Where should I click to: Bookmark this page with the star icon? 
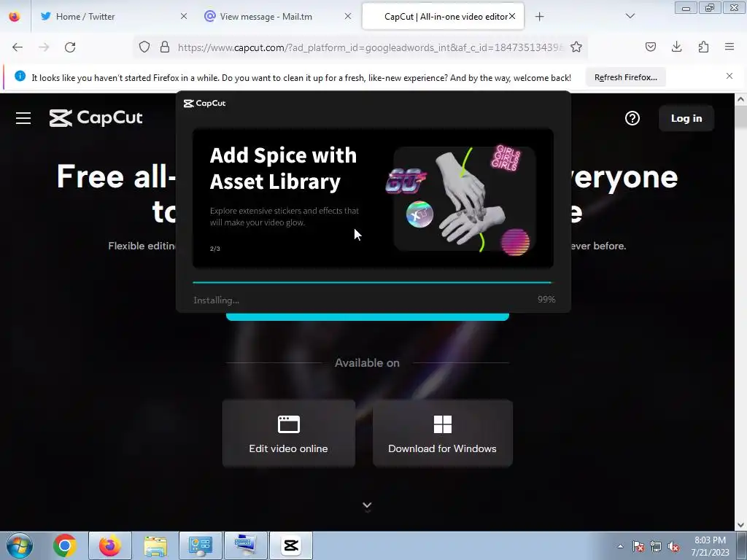576,47
